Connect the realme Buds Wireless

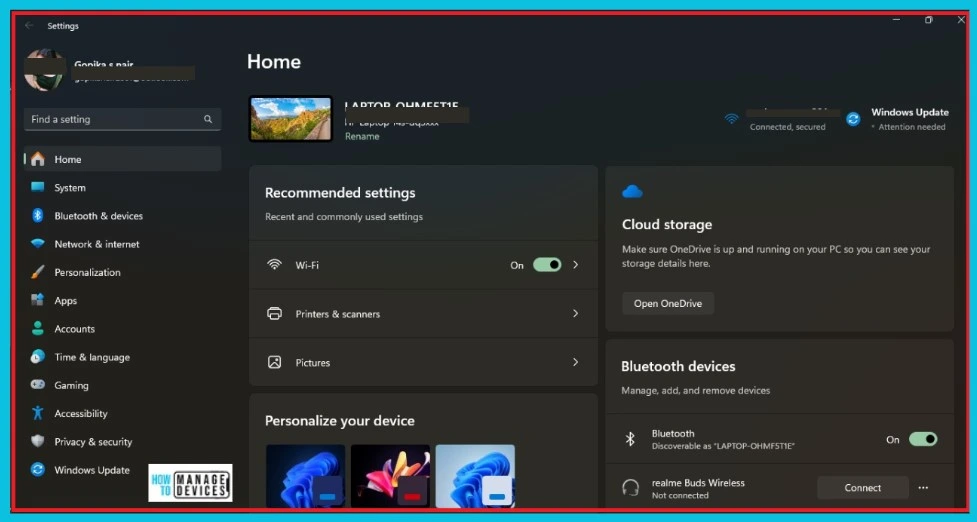pyautogui.click(x=862, y=488)
